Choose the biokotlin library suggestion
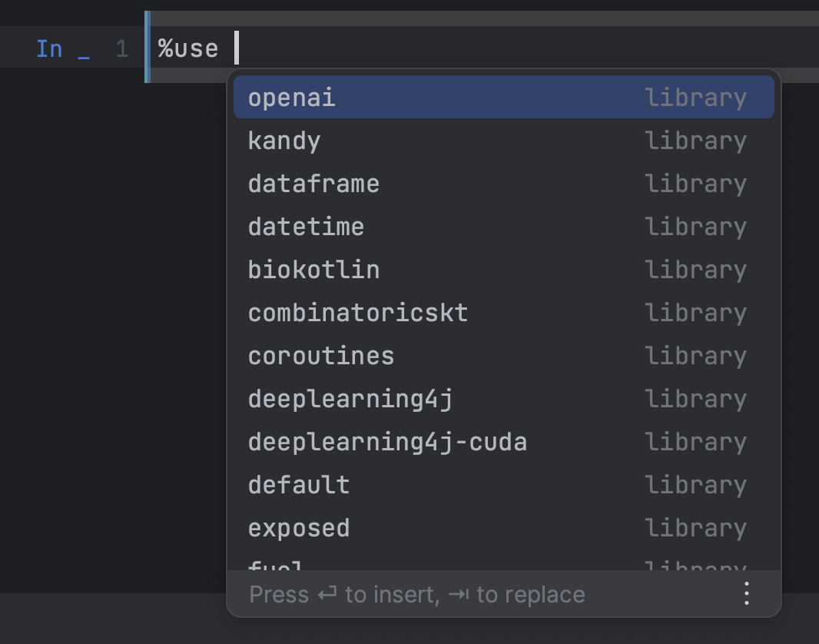The width and height of the screenshot is (819, 644). coord(503,270)
